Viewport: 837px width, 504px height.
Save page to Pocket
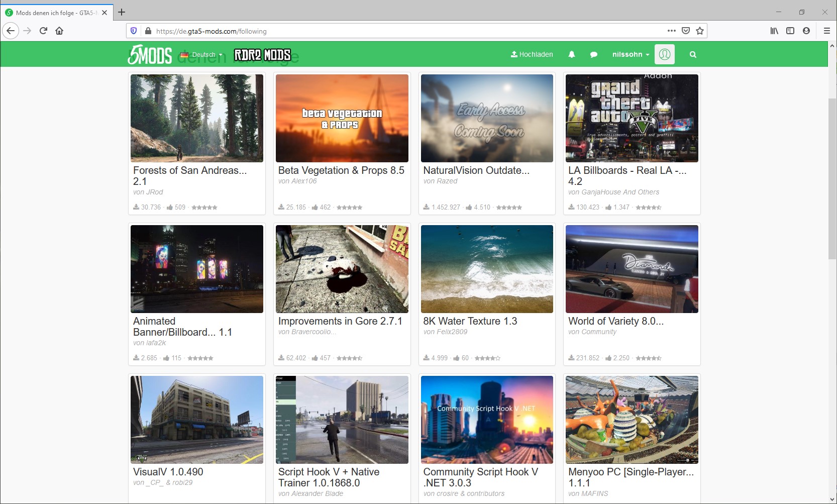pyautogui.click(x=686, y=31)
